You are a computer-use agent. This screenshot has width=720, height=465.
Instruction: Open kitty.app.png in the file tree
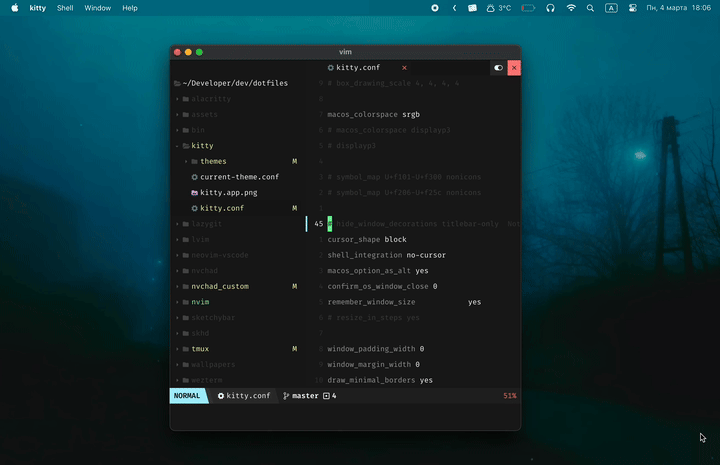tap(229, 192)
